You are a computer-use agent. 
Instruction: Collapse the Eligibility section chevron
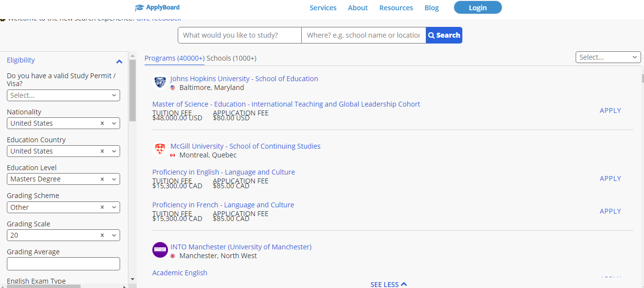119,61
